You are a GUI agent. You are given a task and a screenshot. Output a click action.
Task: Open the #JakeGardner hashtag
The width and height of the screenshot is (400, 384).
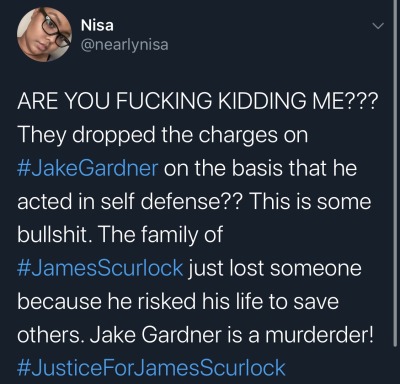[87, 168]
